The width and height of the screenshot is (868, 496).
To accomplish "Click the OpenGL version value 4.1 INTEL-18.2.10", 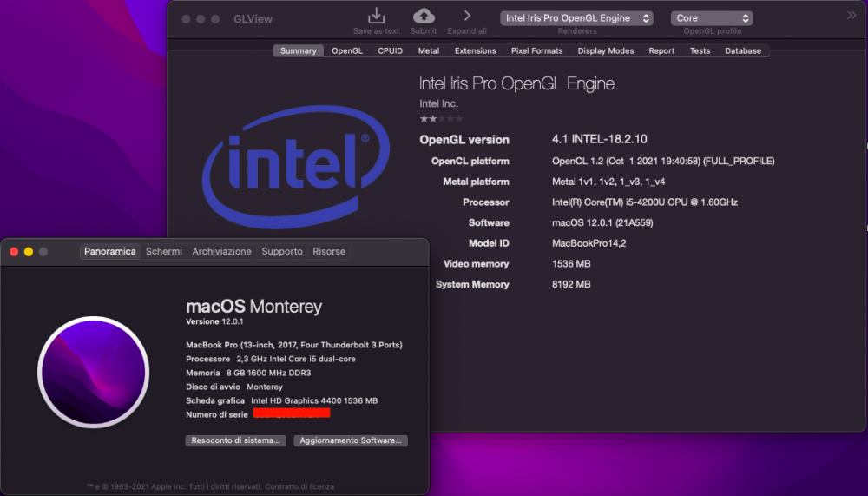I will (600, 139).
